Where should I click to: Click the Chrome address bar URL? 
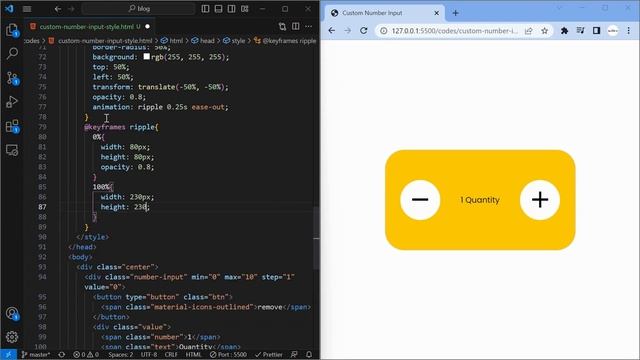(454, 31)
